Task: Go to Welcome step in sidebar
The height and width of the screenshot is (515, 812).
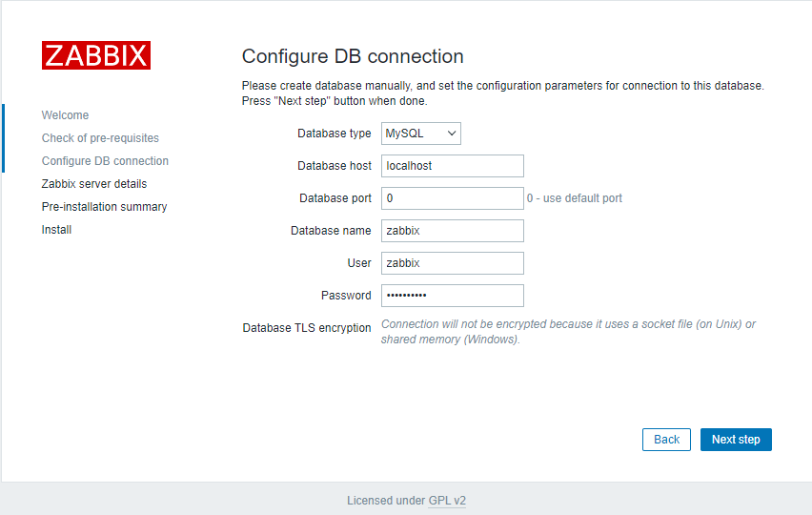Action: click(x=65, y=115)
